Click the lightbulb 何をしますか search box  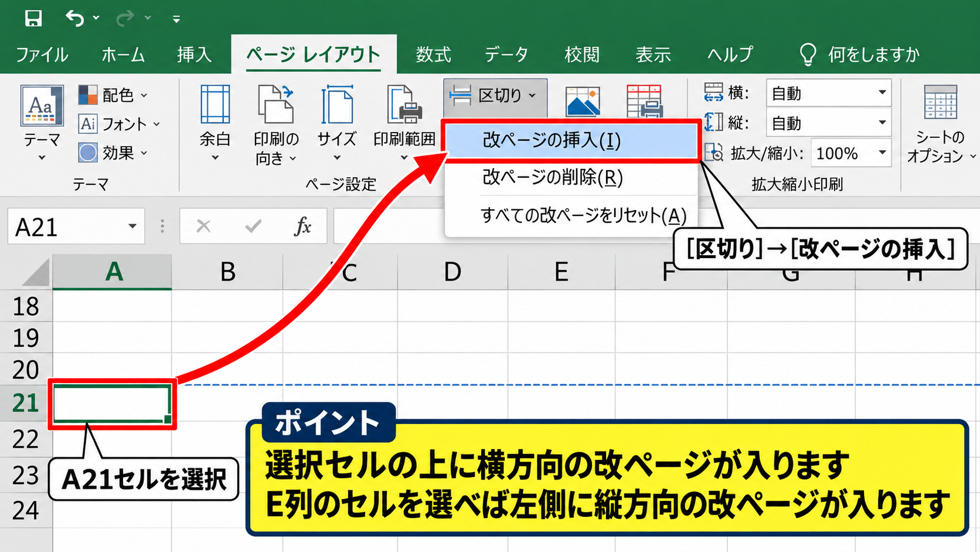point(860,55)
